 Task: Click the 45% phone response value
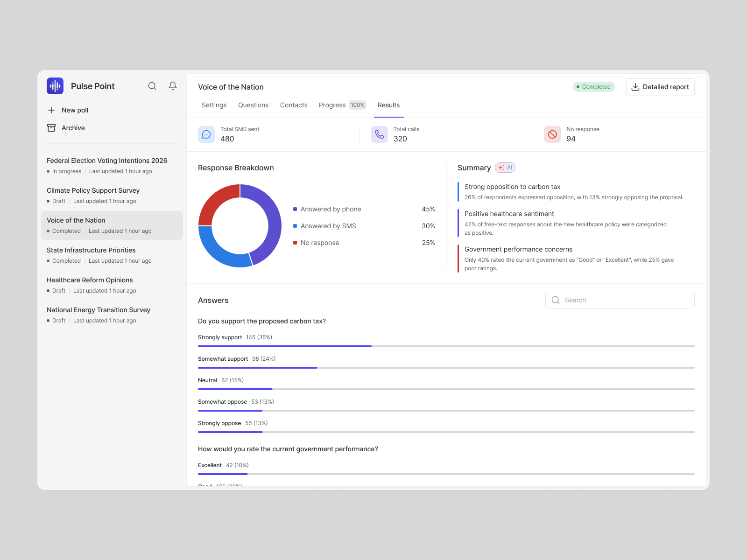point(428,209)
